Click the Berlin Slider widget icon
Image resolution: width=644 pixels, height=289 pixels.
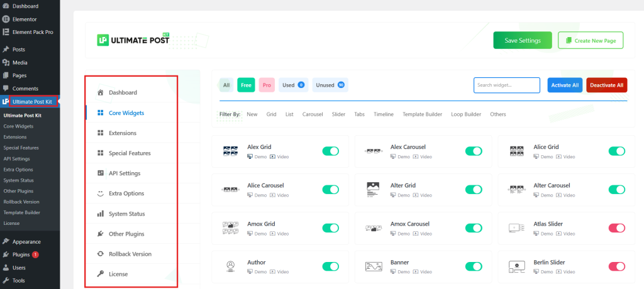(x=516, y=266)
